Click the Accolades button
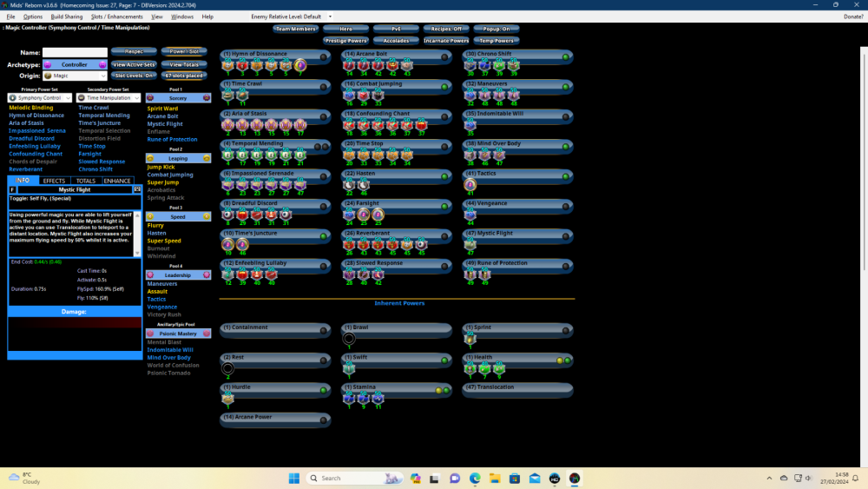The height and width of the screenshot is (489, 868). 396,41
